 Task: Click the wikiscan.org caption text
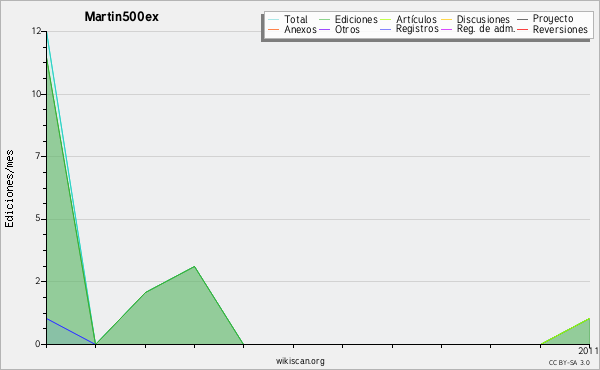pos(300,361)
